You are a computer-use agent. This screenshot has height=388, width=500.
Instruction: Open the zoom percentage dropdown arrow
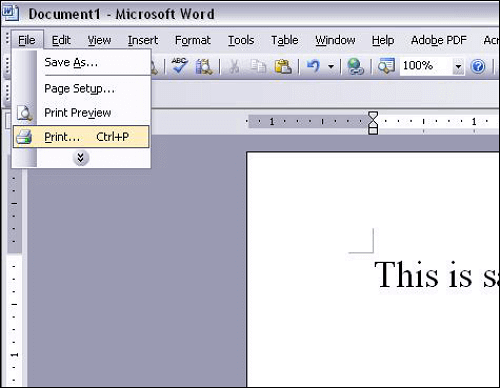click(458, 66)
